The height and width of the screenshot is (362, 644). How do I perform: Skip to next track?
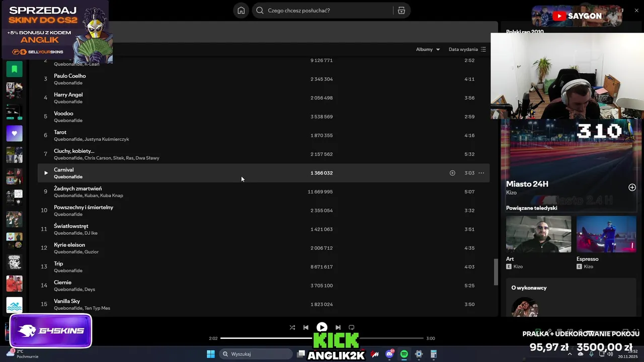(x=338, y=327)
